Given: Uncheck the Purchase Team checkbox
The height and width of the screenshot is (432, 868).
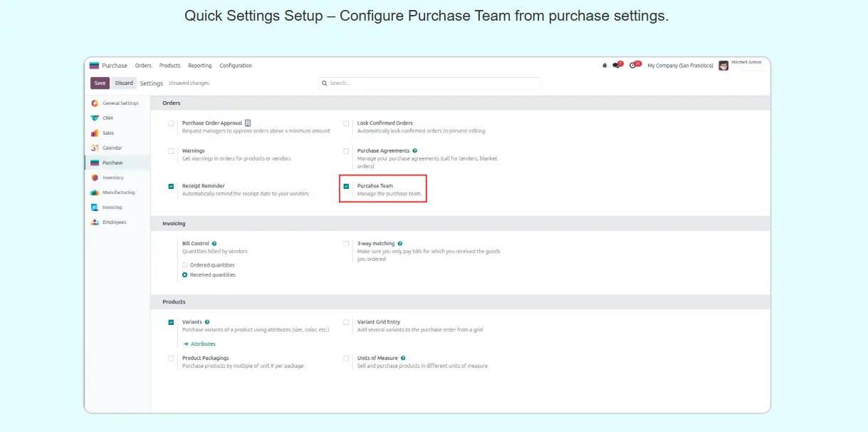Looking at the screenshot, I should [x=346, y=186].
